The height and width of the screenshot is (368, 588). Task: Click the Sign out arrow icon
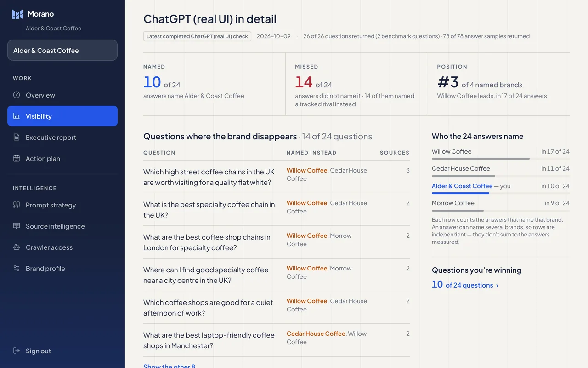pos(17,351)
